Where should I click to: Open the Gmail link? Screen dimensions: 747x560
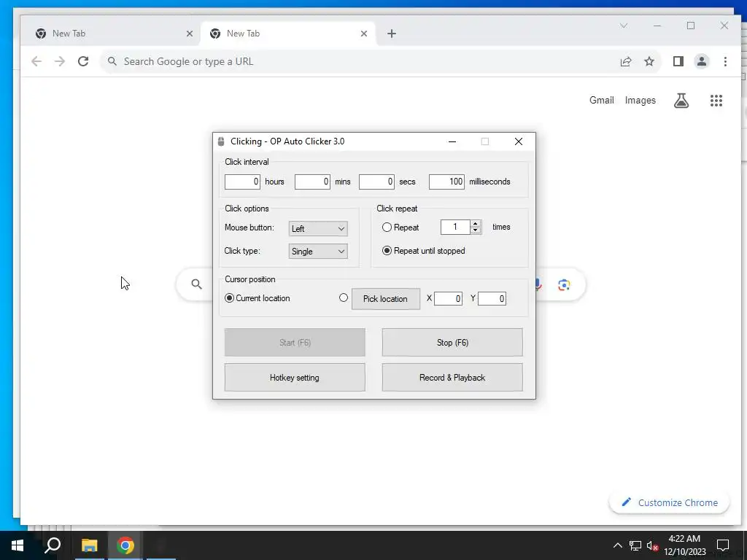601,101
